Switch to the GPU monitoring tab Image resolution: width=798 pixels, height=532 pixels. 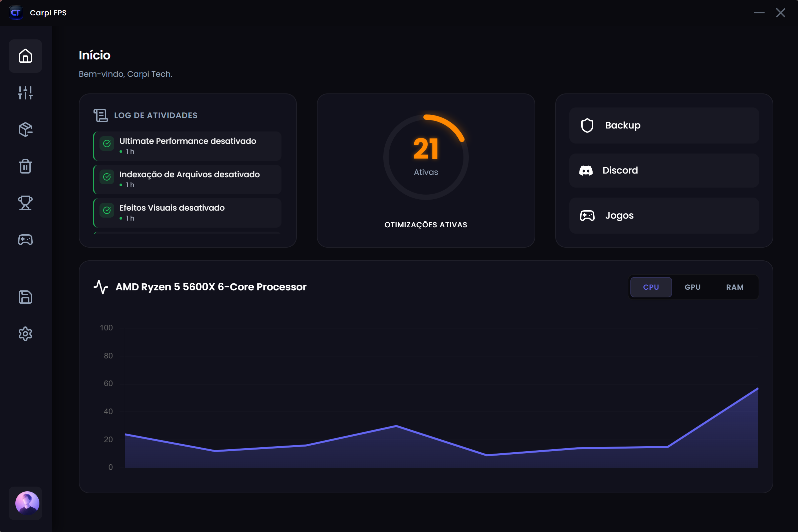692,287
